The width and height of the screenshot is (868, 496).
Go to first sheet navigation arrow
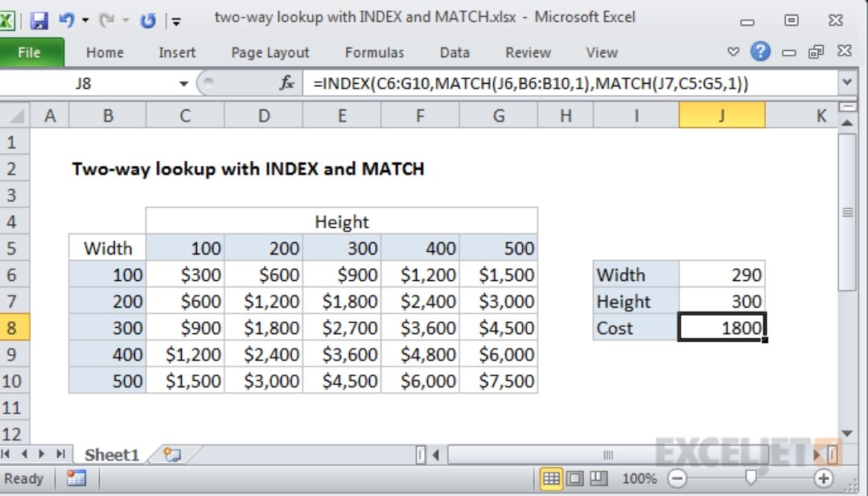point(6,454)
